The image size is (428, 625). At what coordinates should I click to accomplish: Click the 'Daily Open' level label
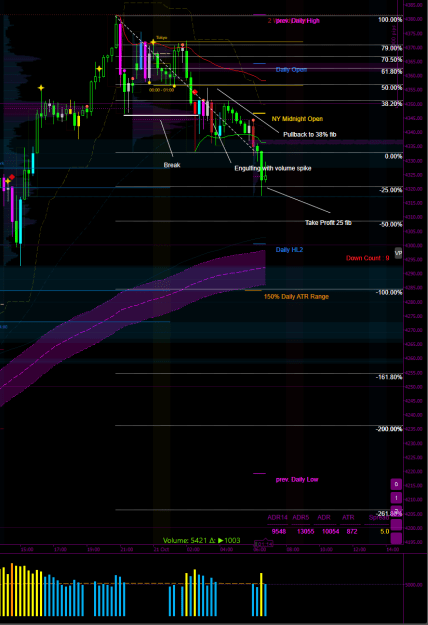point(291,70)
